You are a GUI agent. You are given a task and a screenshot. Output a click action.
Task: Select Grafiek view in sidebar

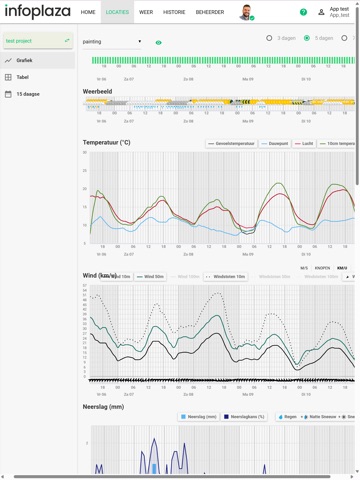tap(38, 60)
